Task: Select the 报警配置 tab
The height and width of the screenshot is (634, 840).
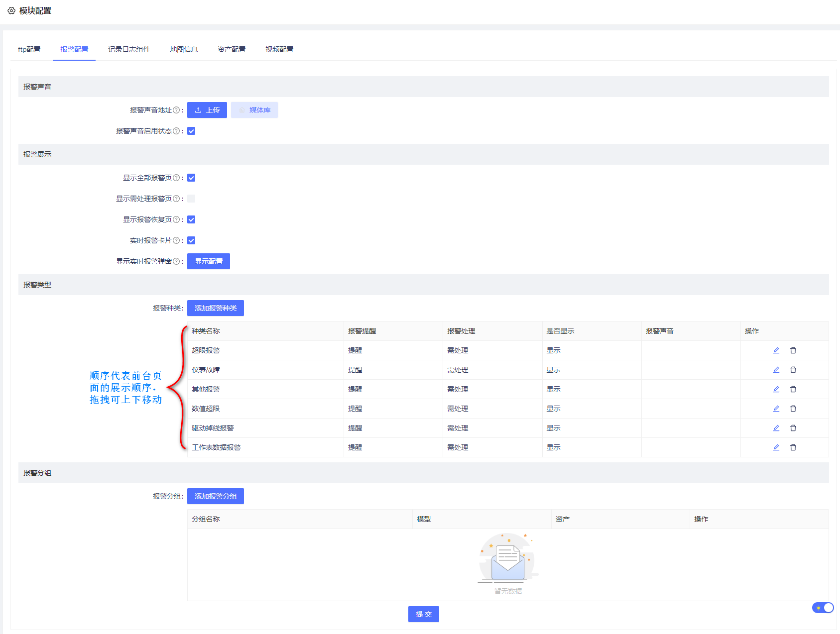Action: pyautogui.click(x=74, y=49)
